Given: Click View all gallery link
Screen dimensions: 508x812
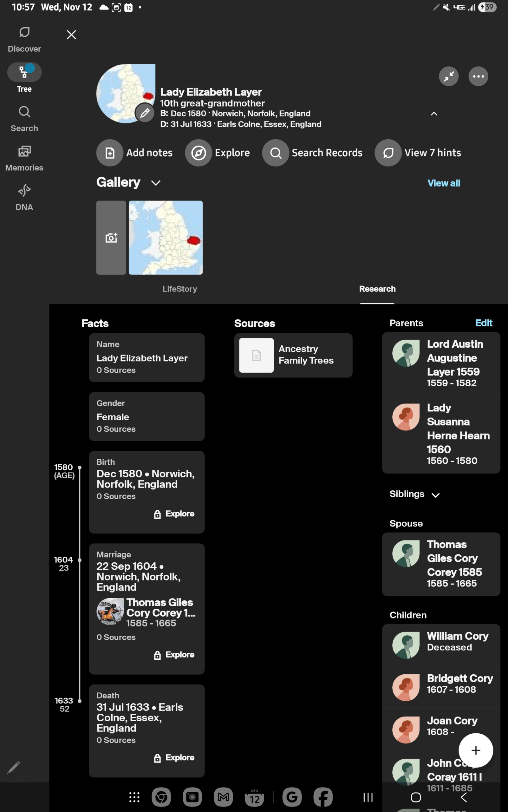Looking at the screenshot, I should click(444, 183).
